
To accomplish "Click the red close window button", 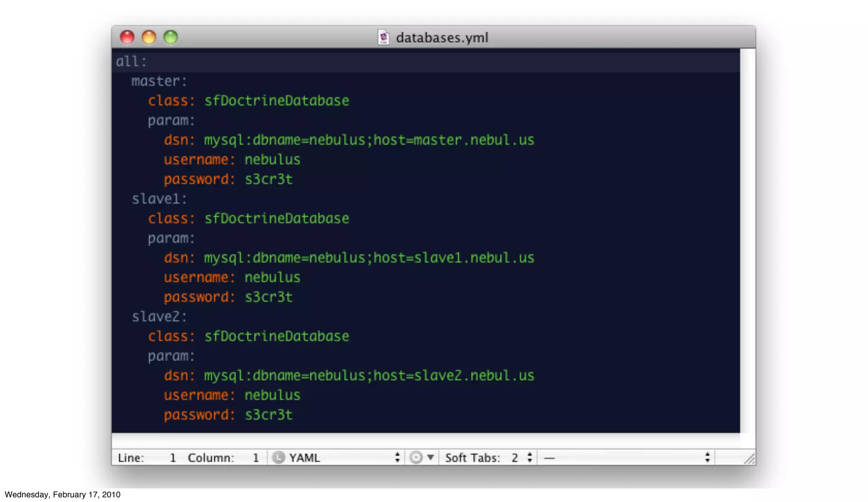I will coord(127,37).
